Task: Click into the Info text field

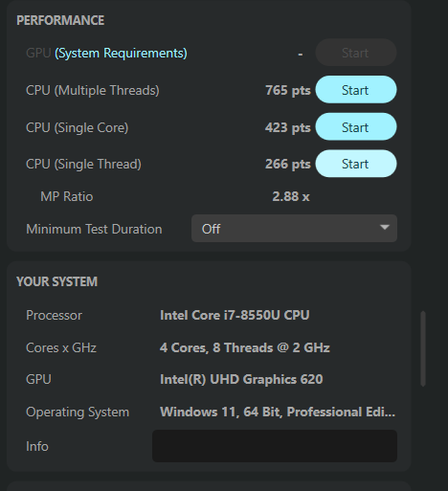Action: (x=275, y=446)
